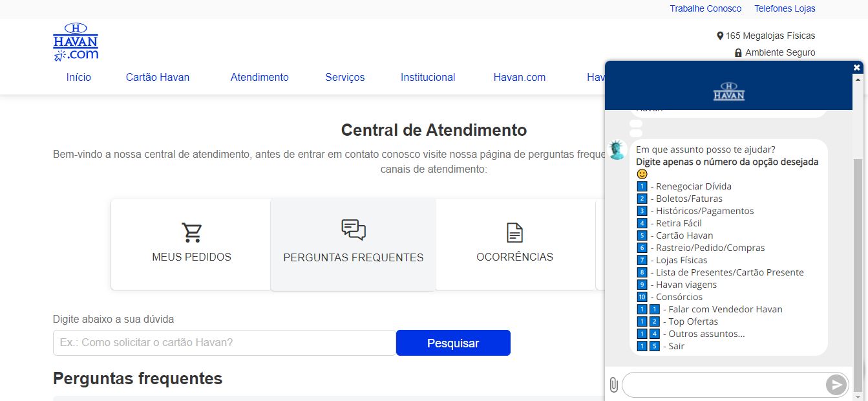Click the 'Cartão Havan' option in the chat list
Screen dimensions: 868x401
coord(684,235)
